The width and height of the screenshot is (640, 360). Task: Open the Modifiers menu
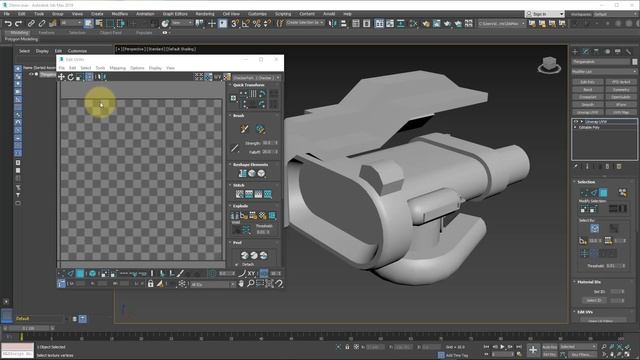[120, 14]
